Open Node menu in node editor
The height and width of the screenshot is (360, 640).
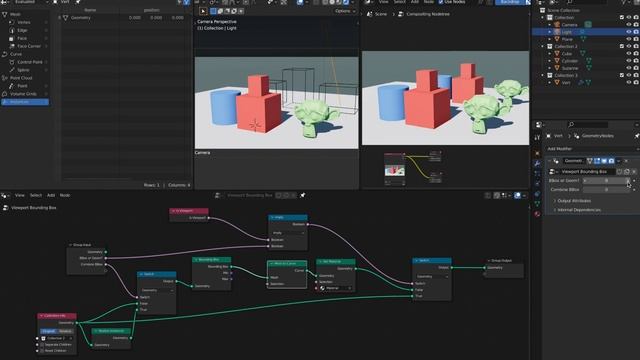point(65,196)
